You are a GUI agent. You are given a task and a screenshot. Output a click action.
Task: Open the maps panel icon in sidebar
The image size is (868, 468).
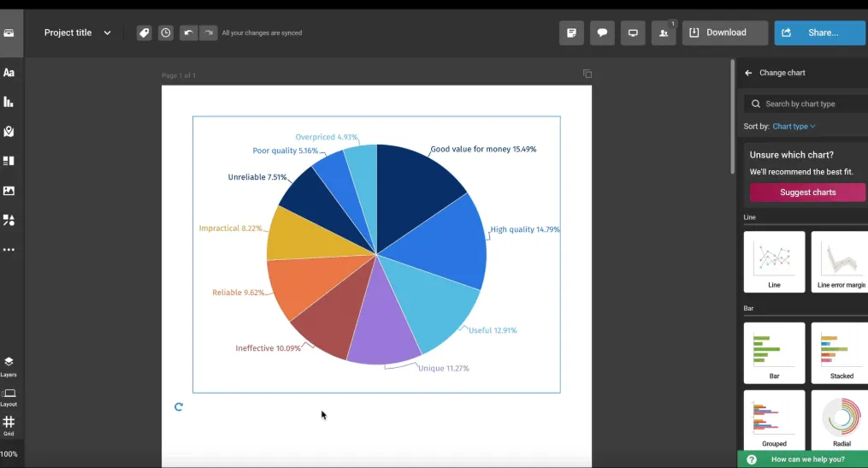click(9, 131)
